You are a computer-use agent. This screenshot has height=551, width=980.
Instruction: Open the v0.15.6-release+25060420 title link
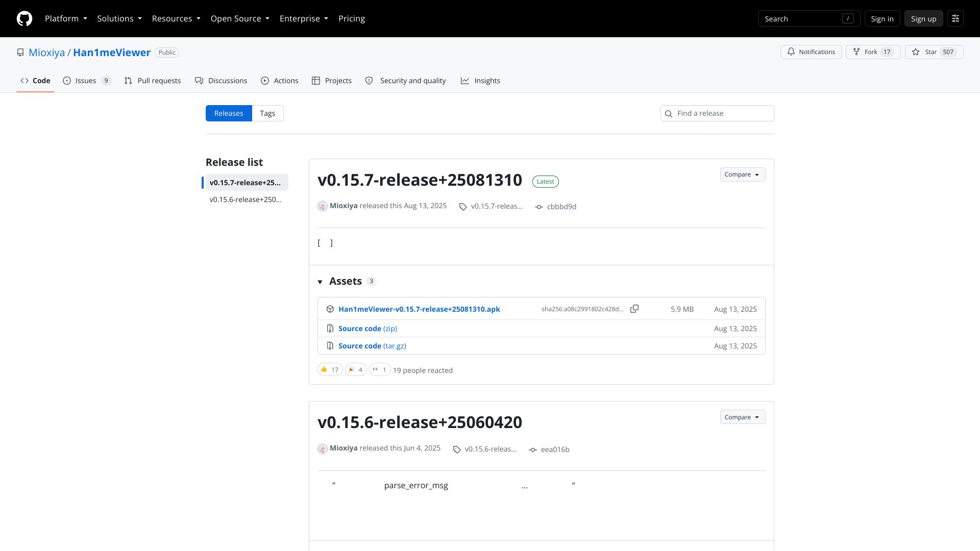pos(420,422)
